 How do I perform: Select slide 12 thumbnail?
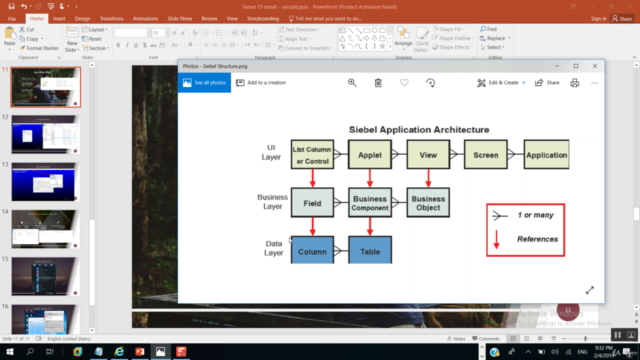pos(45,134)
